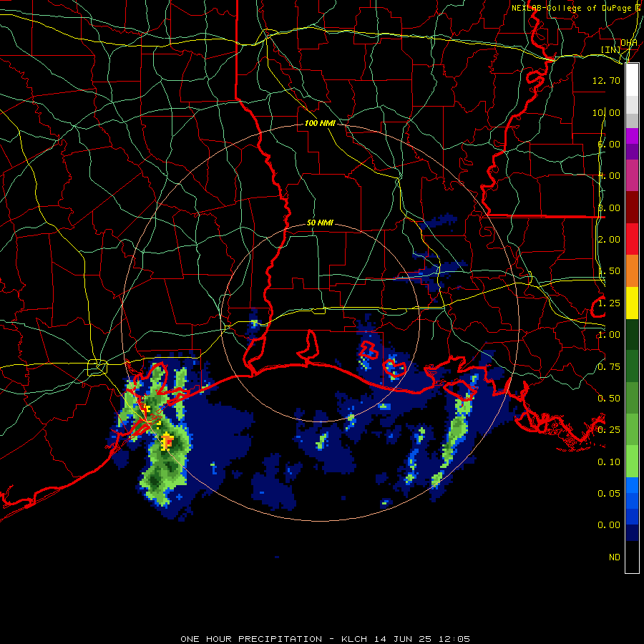This screenshot has width=644, height=644.
Task: Select the navy blue swatch near 0.00
Action: tap(632, 532)
